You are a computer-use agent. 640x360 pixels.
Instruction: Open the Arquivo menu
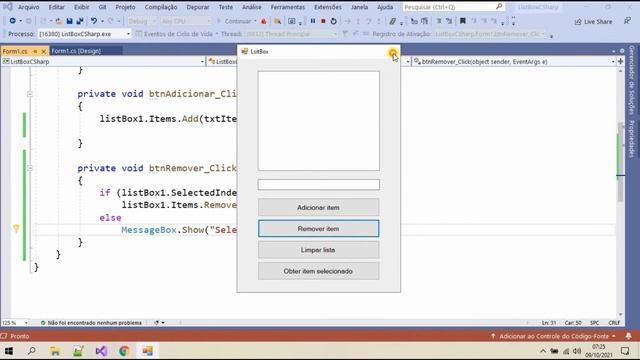point(29,7)
